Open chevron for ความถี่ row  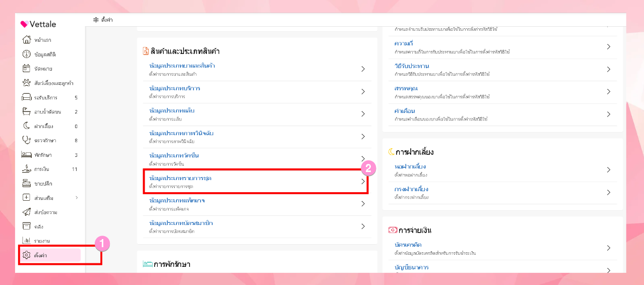tap(609, 46)
